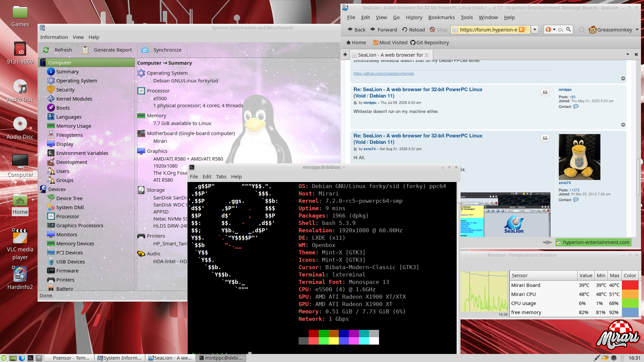Click Mirari CPU orange color swatch
Screen dimensions: 644x362
(x=630, y=294)
